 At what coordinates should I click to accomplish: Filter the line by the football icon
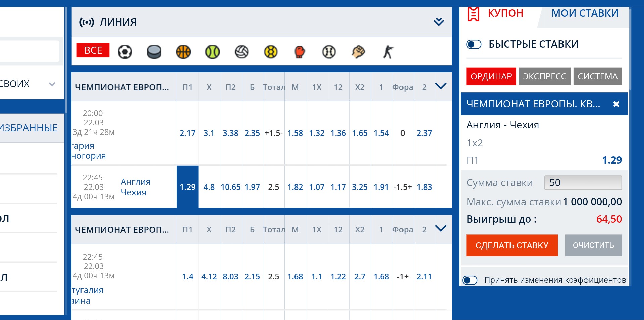pos(125,52)
